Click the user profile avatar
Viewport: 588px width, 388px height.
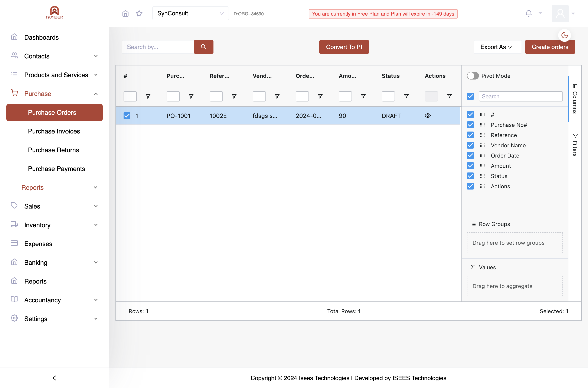[x=560, y=14]
